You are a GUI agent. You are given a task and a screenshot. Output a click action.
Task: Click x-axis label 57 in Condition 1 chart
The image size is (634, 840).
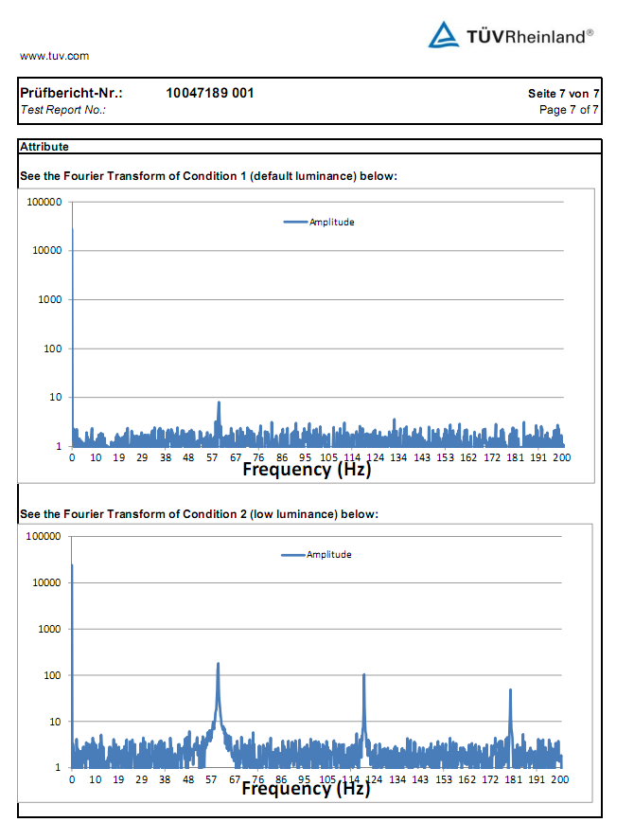coord(212,457)
